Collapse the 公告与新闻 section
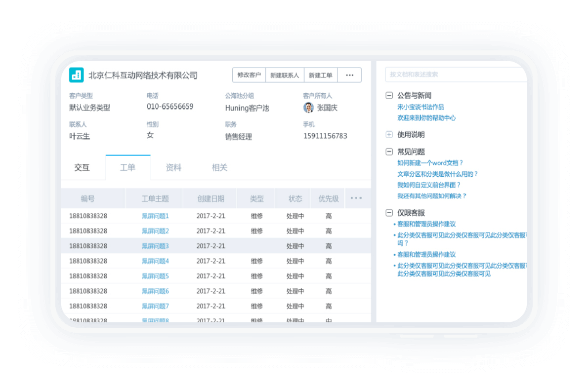 click(x=389, y=96)
